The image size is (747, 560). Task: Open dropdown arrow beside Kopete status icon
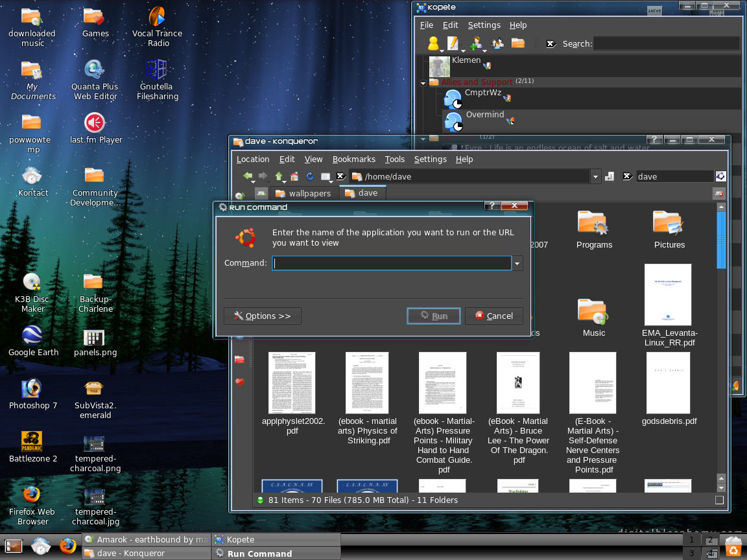click(x=442, y=51)
